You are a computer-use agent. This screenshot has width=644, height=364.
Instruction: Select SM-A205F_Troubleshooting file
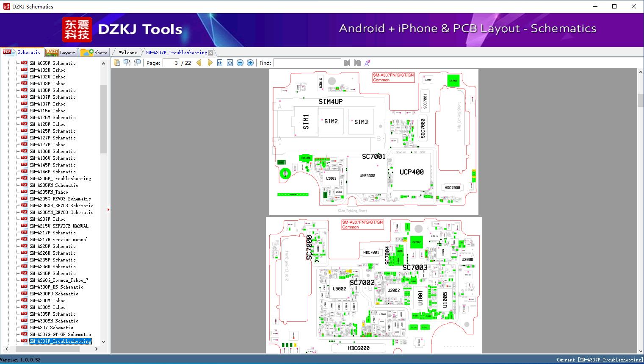[x=60, y=178]
